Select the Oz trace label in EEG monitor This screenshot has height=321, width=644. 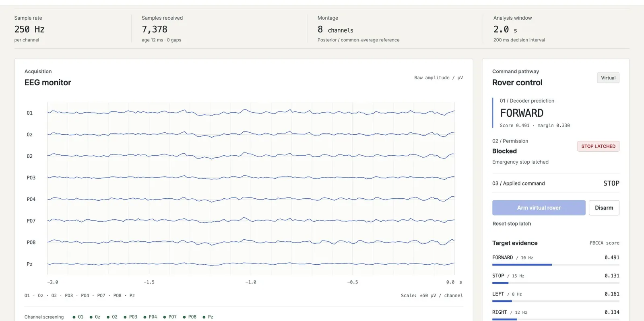click(29, 135)
